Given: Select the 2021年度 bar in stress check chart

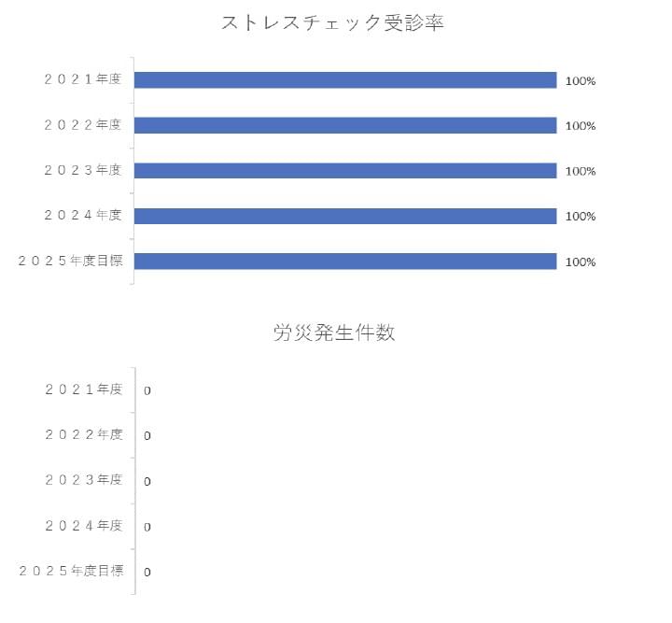Looking at the screenshot, I should point(345,80).
